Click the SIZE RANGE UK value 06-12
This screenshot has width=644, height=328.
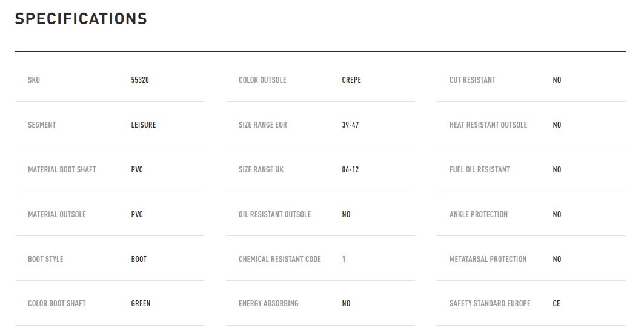coord(350,169)
